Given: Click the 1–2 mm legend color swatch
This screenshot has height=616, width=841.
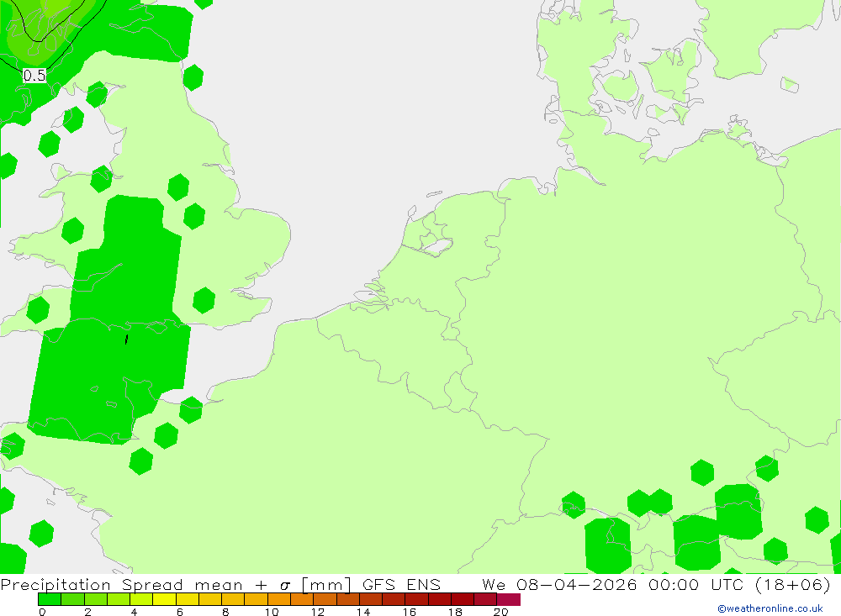Looking at the screenshot, I should coord(72,599).
